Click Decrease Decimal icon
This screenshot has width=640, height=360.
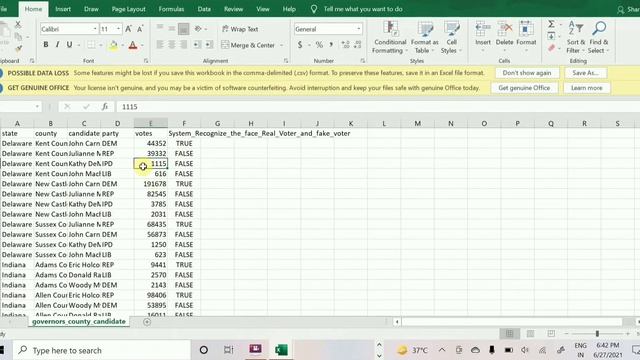(358, 44)
